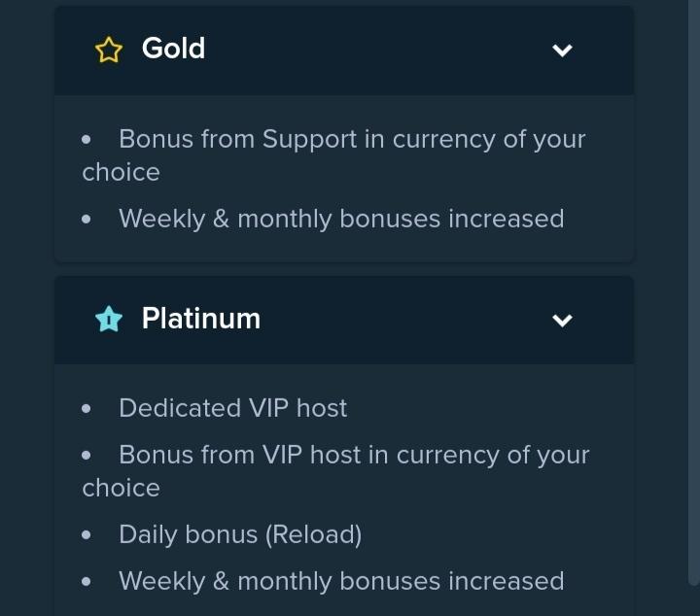Screen dimensions: 700x616
Task: Click the bullet before Daily bonus
Action: (x=87, y=534)
